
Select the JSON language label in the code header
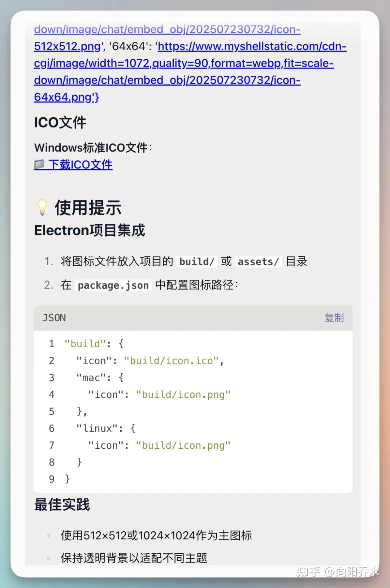pos(54,318)
